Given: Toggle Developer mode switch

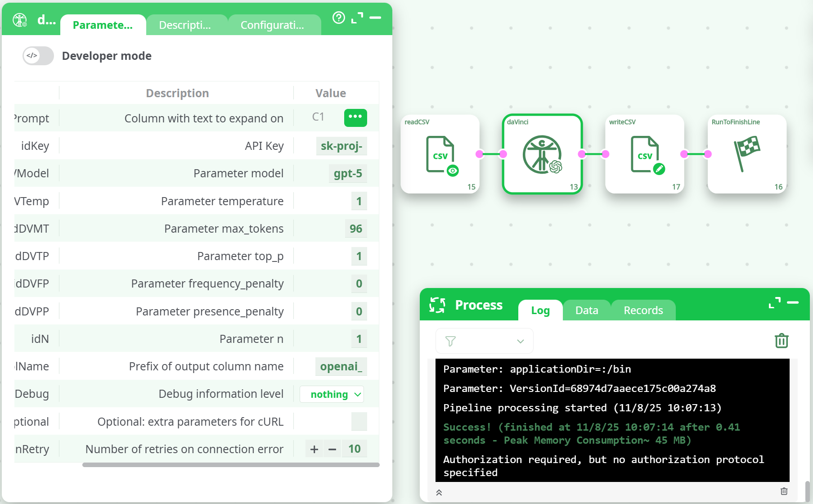Looking at the screenshot, I should pyautogui.click(x=38, y=56).
